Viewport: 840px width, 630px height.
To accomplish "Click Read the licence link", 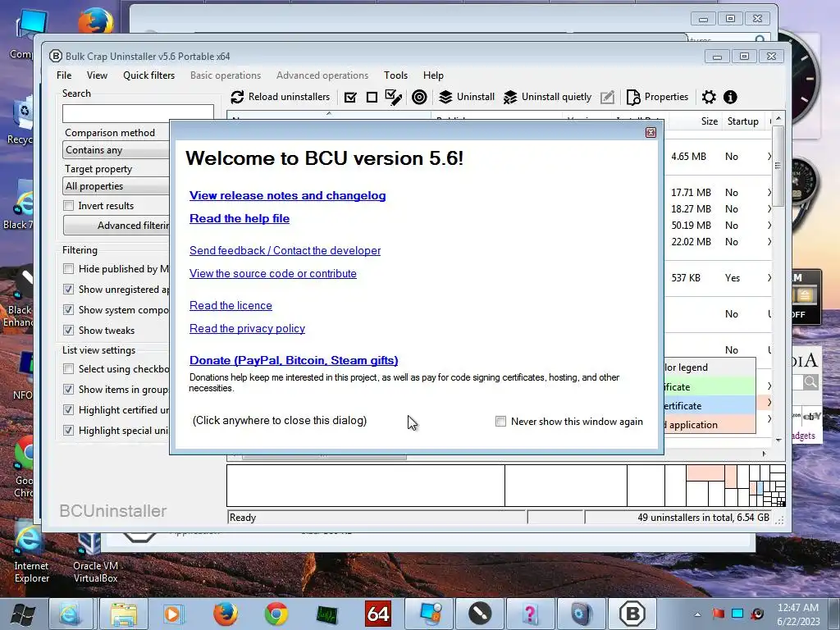I will [x=231, y=306].
